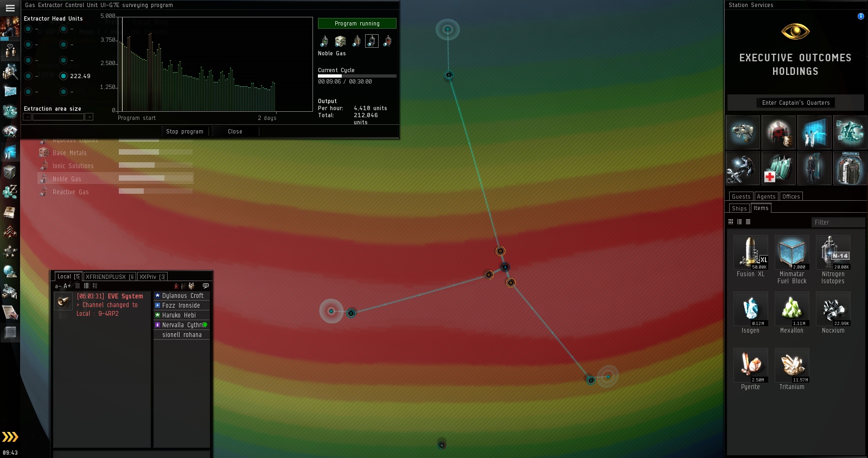Open the Ships tab
The width and height of the screenshot is (868, 458).
click(x=739, y=208)
